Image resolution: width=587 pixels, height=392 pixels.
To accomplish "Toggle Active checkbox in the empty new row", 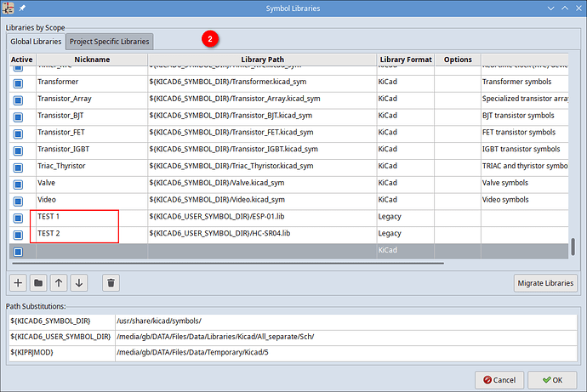I will (18, 252).
